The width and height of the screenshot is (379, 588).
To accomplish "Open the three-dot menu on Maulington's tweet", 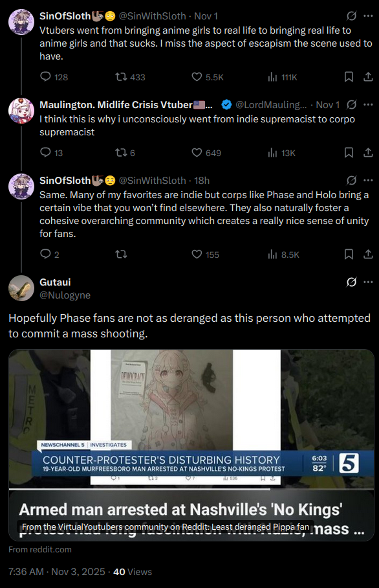I will [x=368, y=104].
